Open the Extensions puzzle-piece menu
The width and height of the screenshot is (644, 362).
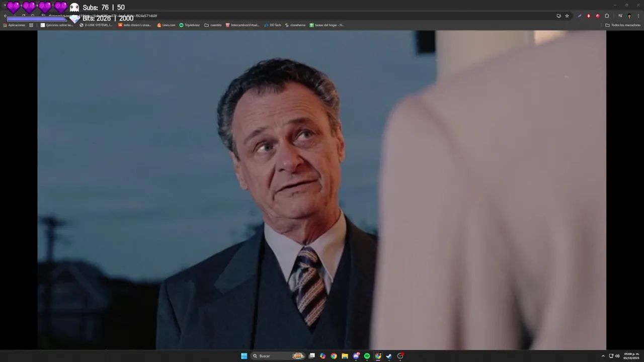(607, 16)
